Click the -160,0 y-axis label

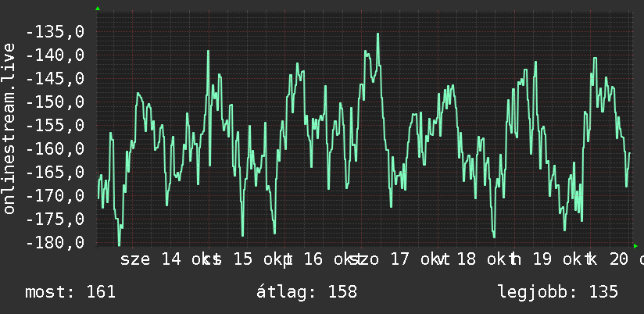pos(55,148)
